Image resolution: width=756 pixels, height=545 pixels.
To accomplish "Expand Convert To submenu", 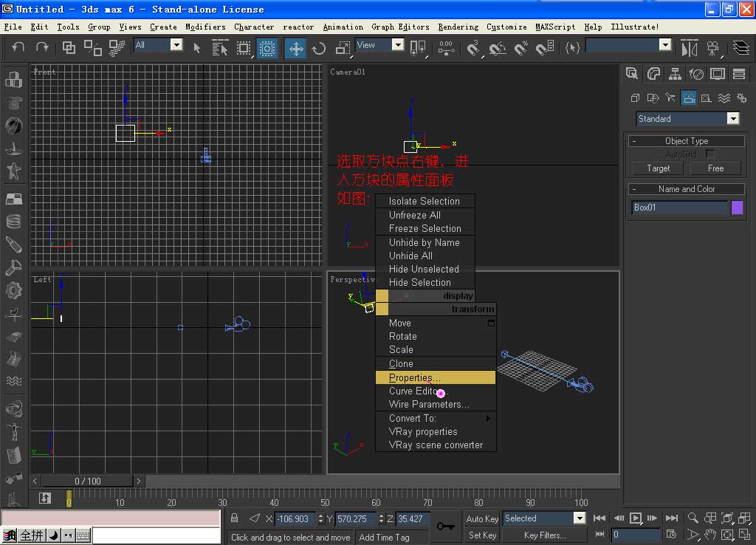I will [436, 418].
